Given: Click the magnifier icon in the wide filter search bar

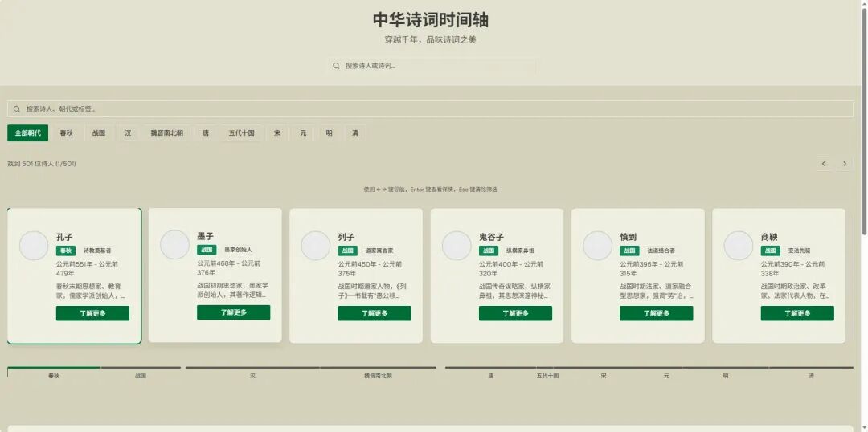Looking at the screenshot, I should click(17, 109).
